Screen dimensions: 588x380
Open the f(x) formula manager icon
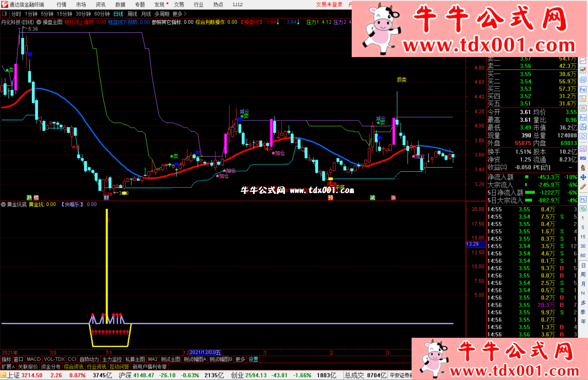tap(583, 127)
